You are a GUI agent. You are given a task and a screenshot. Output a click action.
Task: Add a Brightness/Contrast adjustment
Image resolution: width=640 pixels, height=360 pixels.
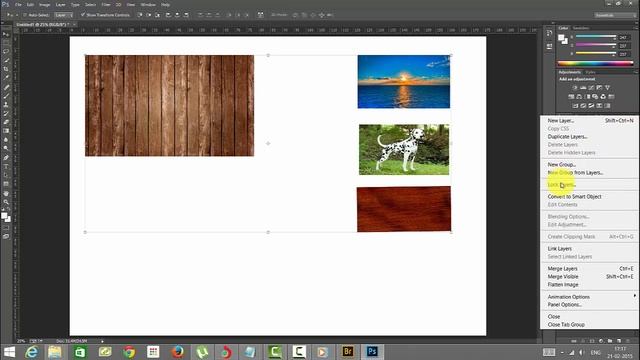click(x=575, y=88)
